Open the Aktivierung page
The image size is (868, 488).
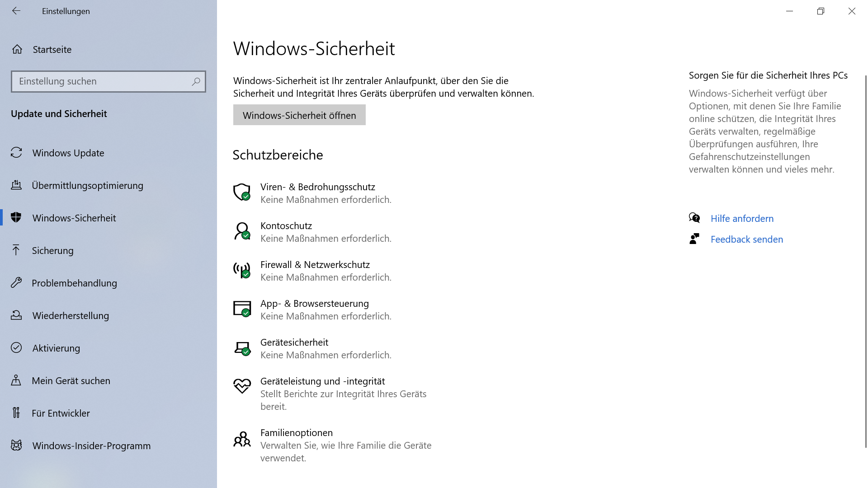click(x=108, y=348)
